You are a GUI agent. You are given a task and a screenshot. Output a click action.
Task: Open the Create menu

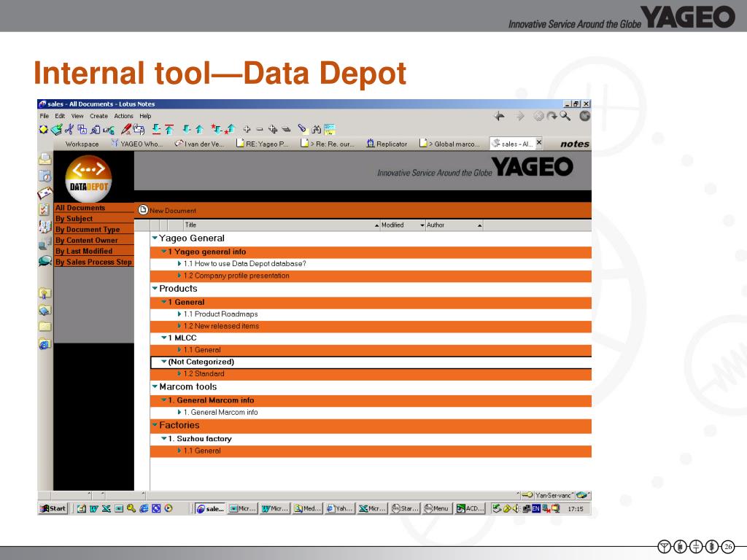click(x=98, y=116)
